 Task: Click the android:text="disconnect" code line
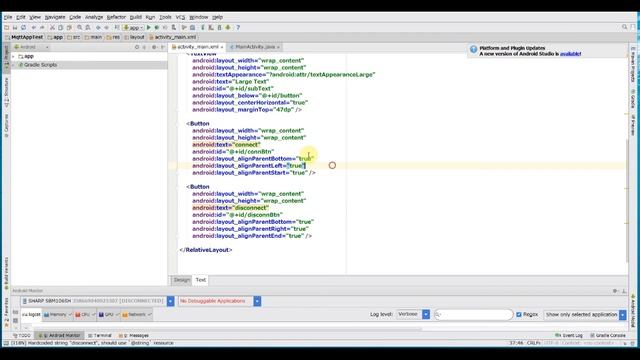coord(231,208)
